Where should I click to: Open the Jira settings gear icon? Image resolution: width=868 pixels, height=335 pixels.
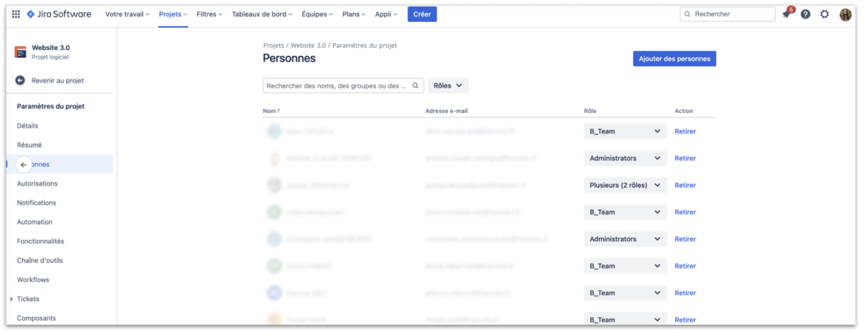click(x=824, y=14)
